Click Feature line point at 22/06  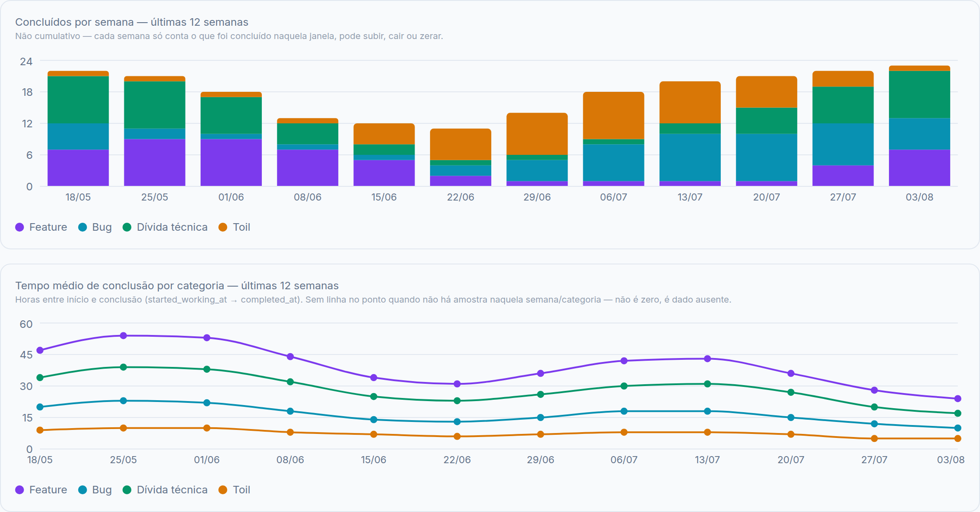[x=457, y=384]
